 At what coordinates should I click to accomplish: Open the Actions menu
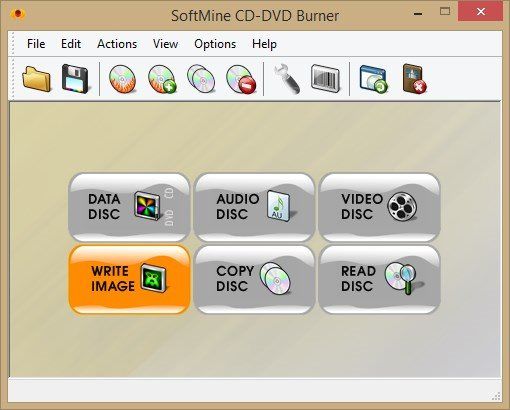pos(117,44)
